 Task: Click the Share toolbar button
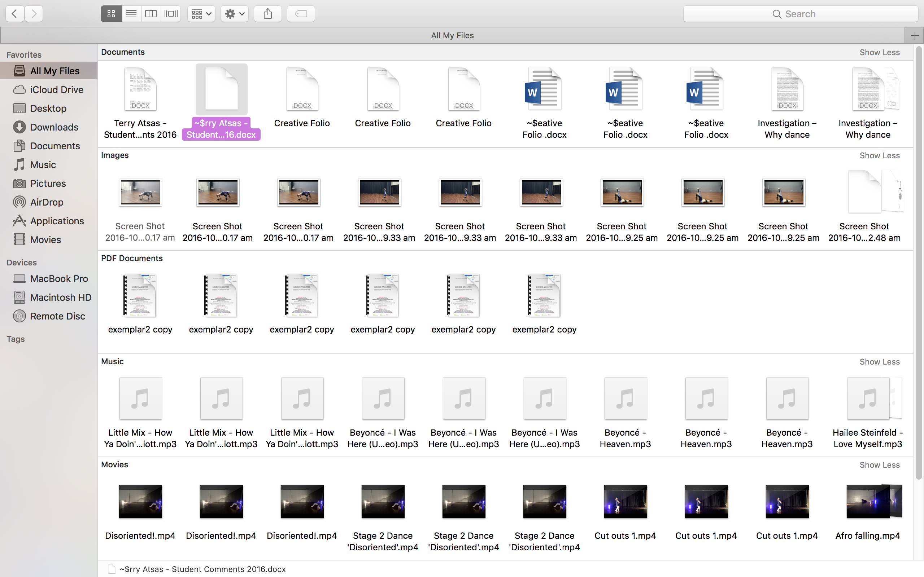click(268, 14)
